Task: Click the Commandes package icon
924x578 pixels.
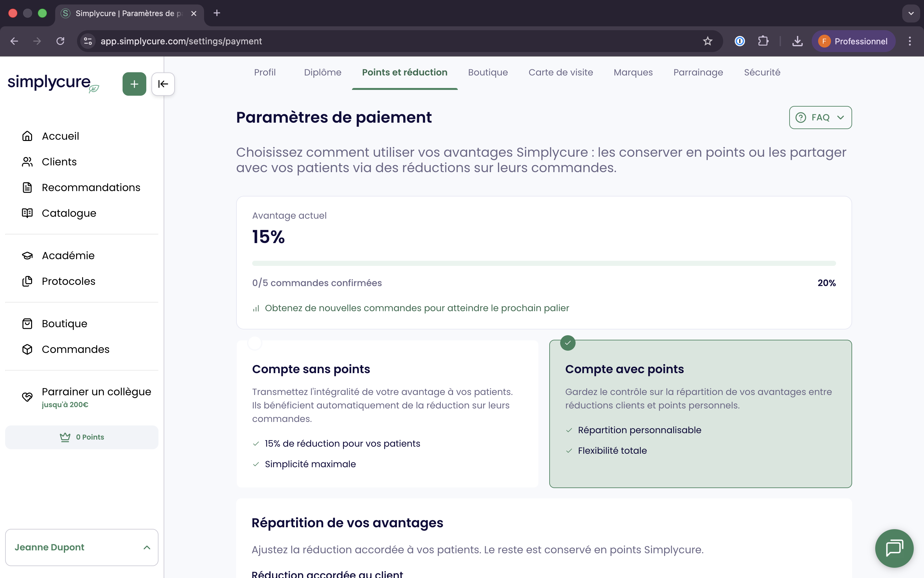Action: pyautogui.click(x=27, y=349)
